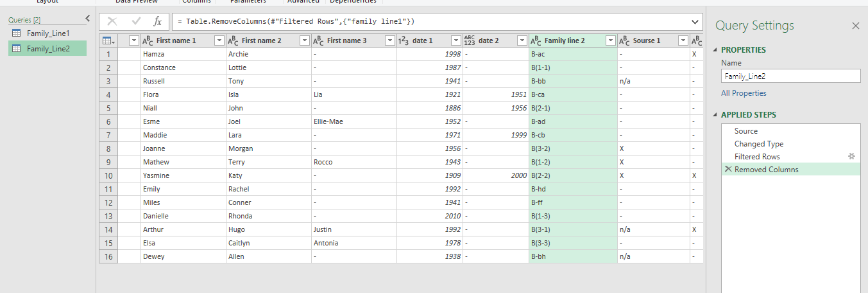Click the cell containing B-bh
The image size is (868, 293).
[x=573, y=256]
